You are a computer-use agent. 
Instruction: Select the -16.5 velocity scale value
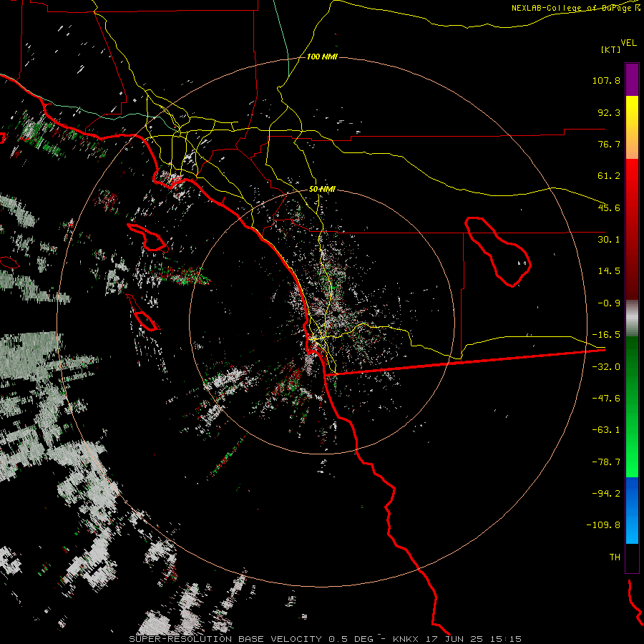tap(606, 335)
